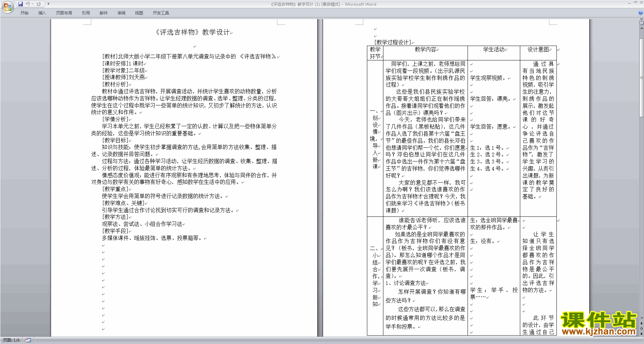Undo the last action
644x344 pixels.
pyautogui.click(x=28, y=4)
